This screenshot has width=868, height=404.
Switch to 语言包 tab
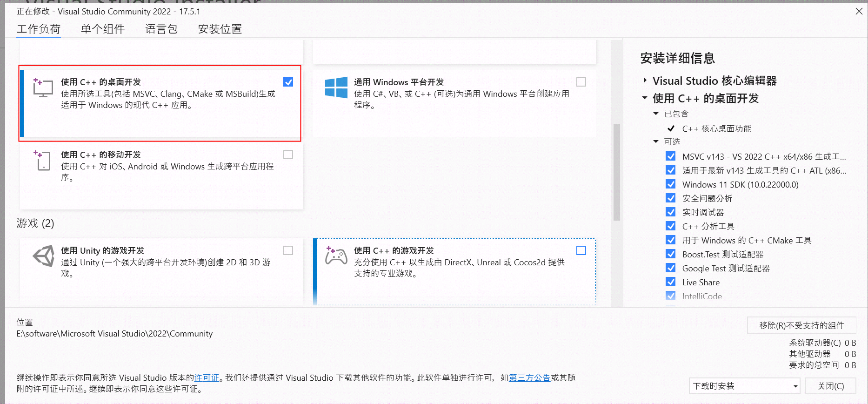click(161, 29)
